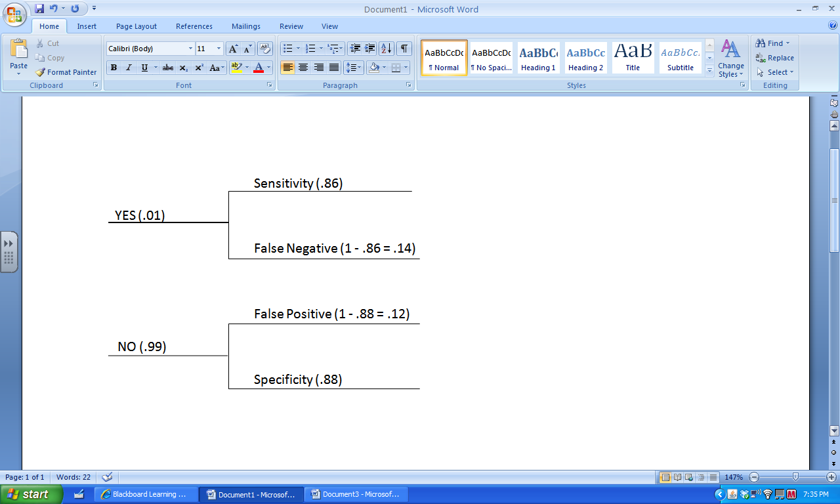Cut the selected content

pos(48,43)
